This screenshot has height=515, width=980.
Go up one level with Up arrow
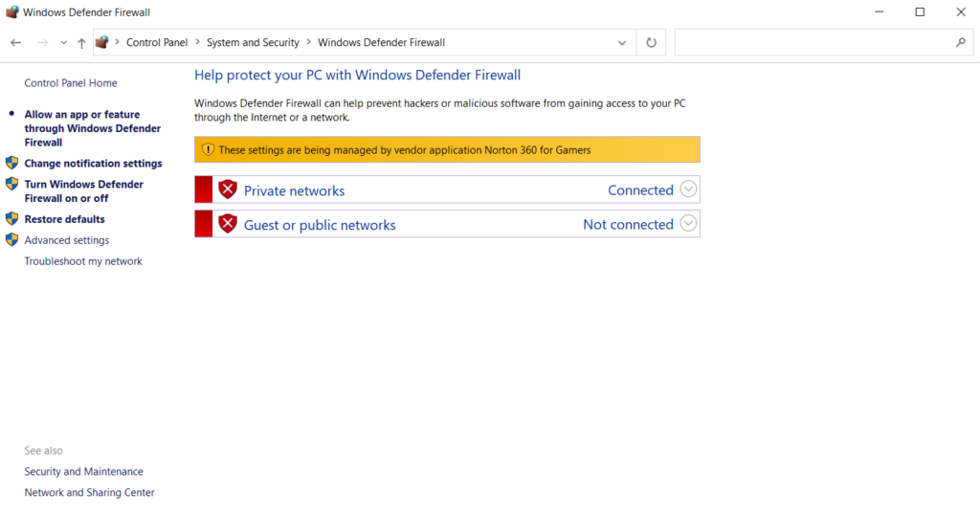pos(81,42)
